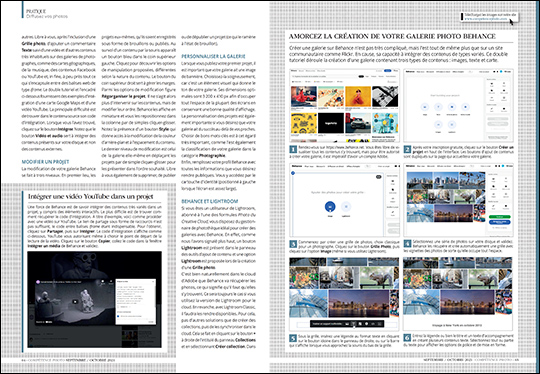Open the step 2 empty project editor screenshot
540x374 pixels.
point(458,105)
